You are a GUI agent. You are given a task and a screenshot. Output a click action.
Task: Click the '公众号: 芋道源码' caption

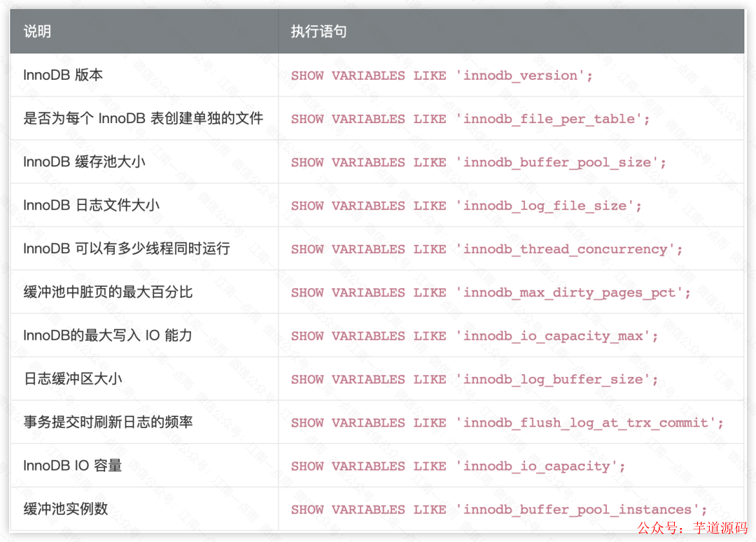click(x=692, y=528)
